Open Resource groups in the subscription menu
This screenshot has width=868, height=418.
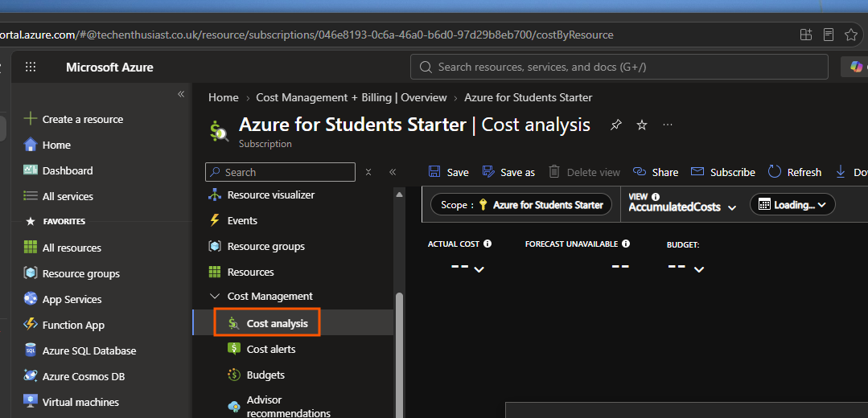click(257, 246)
